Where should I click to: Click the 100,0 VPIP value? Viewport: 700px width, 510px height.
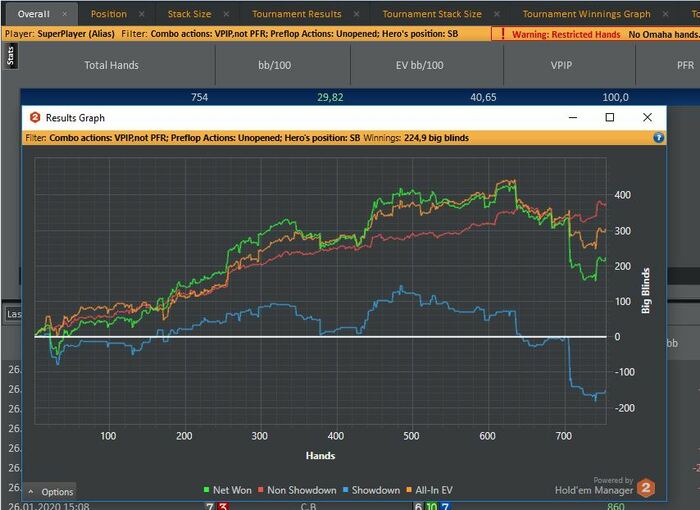pyautogui.click(x=616, y=97)
